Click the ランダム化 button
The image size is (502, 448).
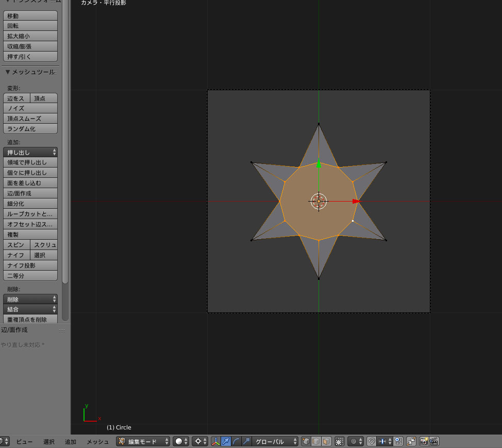[x=30, y=129]
